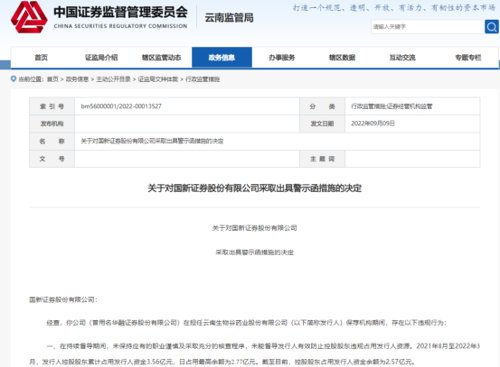Go to 行政监管措施 in the breadcrumb

point(203,79)
